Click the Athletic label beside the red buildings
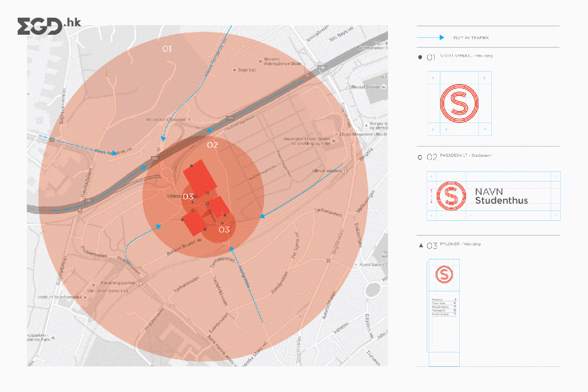The width and height of the screenshot is (588, 392). [174, 196]
